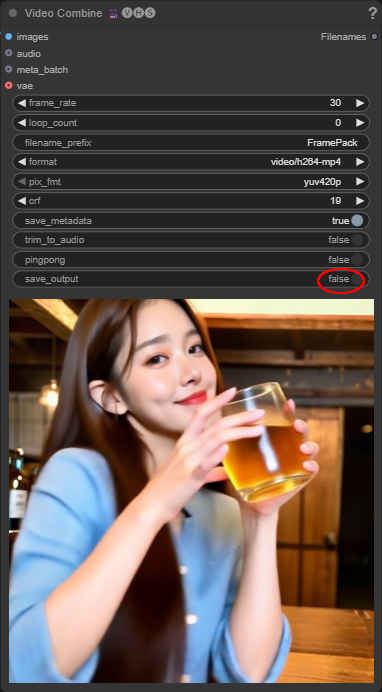Click the audio input socket
This screenshot has height=692, width=382.
click(x=8, y=53)
